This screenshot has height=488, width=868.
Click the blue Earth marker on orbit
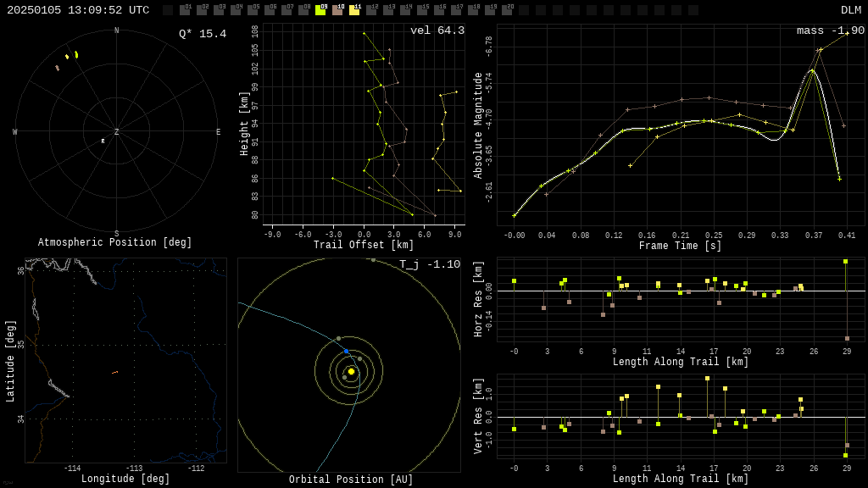[x=347, y=352]
